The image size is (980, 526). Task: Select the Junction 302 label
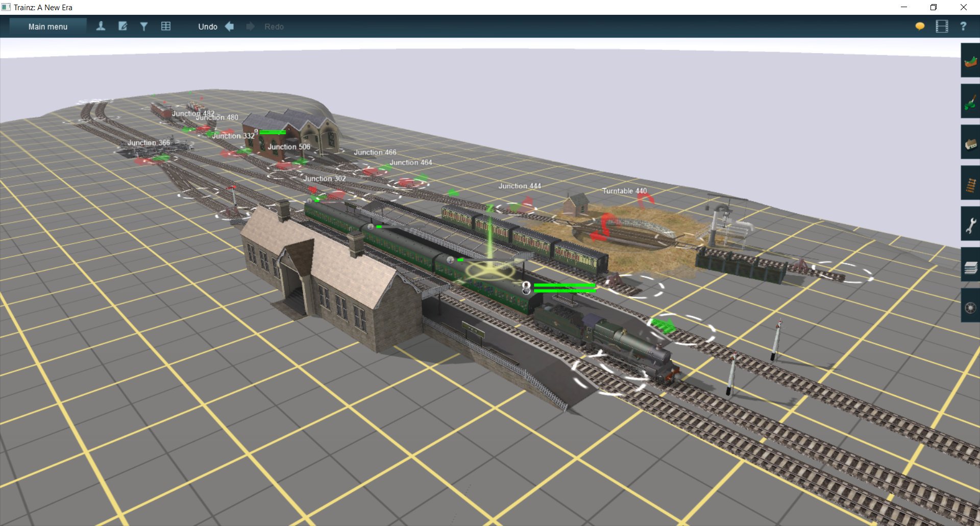click(x=325, y=179)
